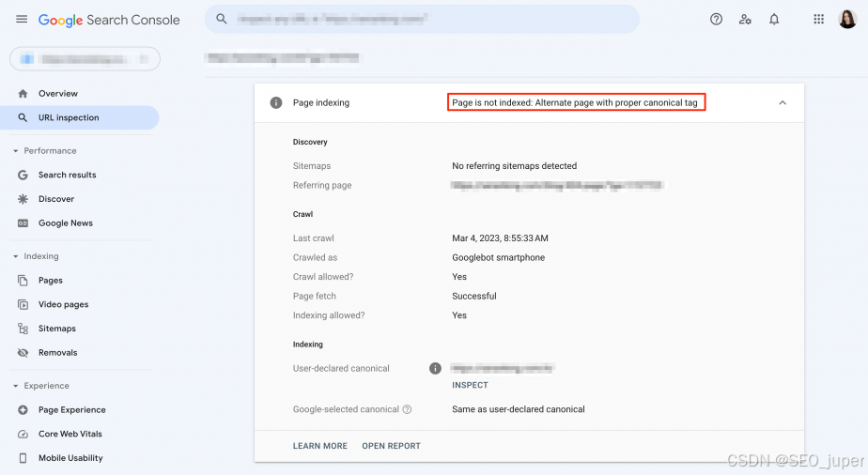The width and height of the screenshot is (868, 475).
Task: Click the search magnifier icon in URL bar
Action: coord(222,19)
